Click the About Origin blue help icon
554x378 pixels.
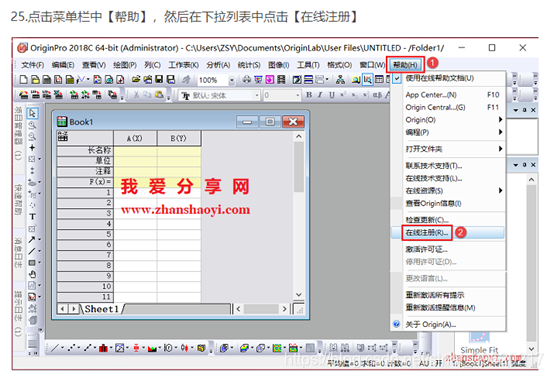click(x=396, y=324)
